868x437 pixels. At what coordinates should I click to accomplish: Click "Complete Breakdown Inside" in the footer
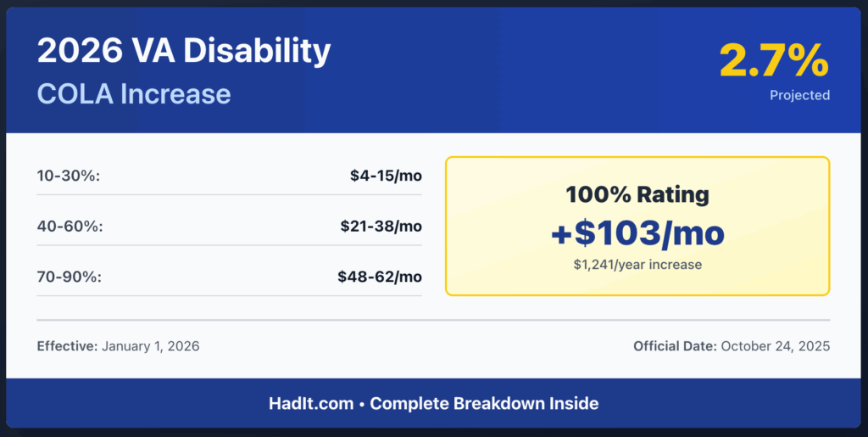[484, 403]
